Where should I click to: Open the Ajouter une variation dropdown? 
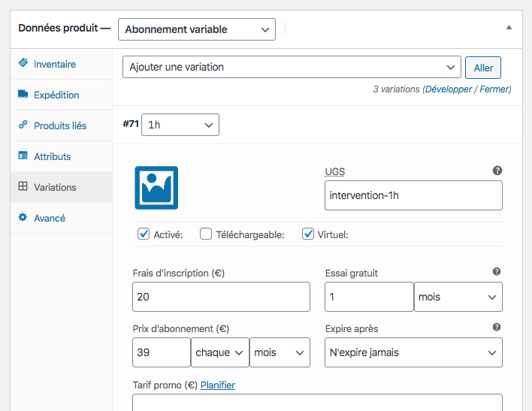[292, 67]
